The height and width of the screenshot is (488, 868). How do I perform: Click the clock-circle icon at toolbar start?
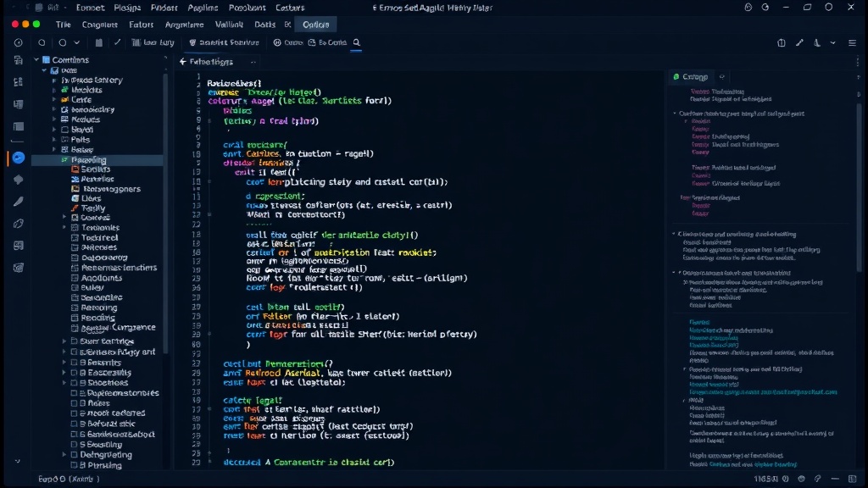[19, 42]
